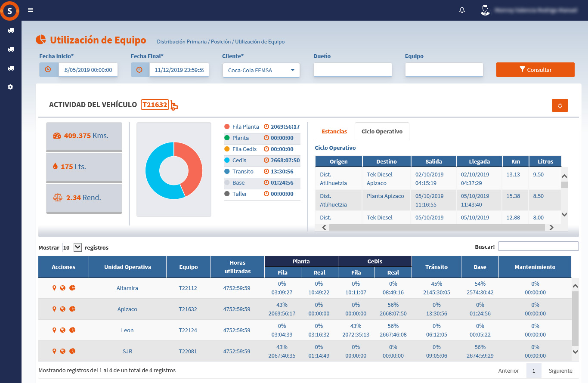Open the globe icon in Apizaco row

click(x=63, y=309)
